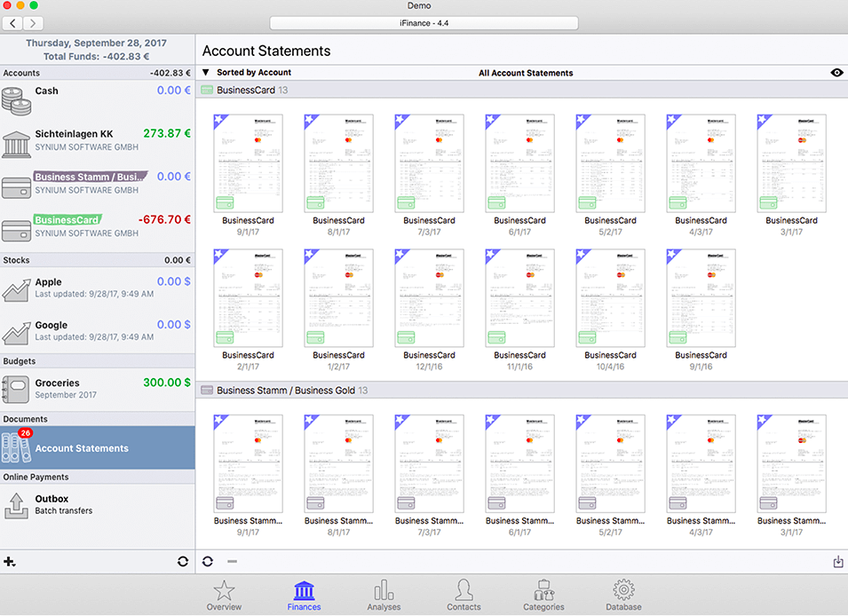Select the Cash account

98,101
